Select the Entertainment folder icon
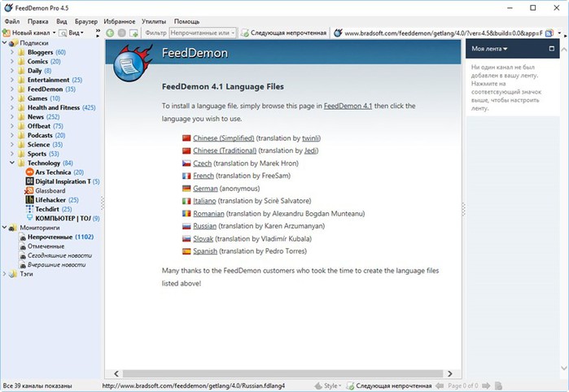Viewport: 569px width, 392px height. point(21,80)
